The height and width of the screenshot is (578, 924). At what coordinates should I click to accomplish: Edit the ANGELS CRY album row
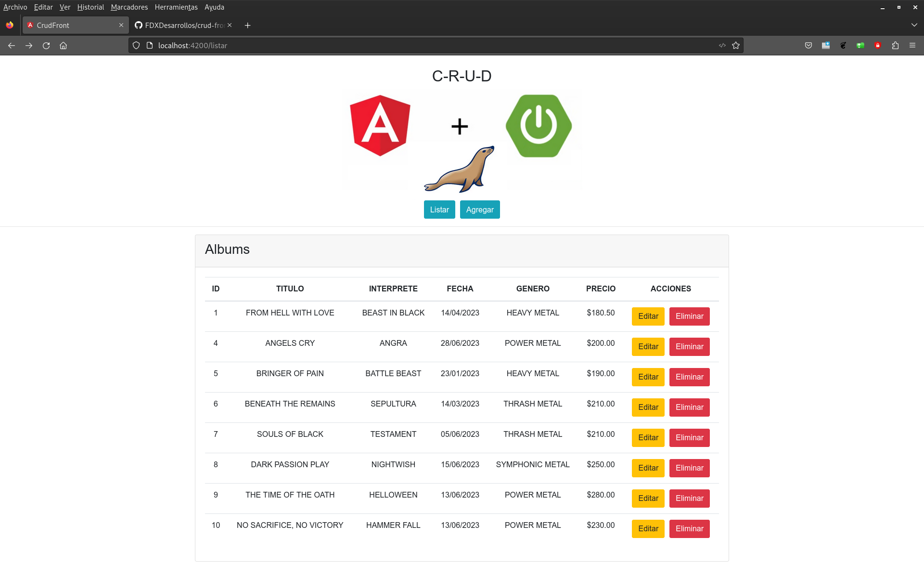point(648,347)
